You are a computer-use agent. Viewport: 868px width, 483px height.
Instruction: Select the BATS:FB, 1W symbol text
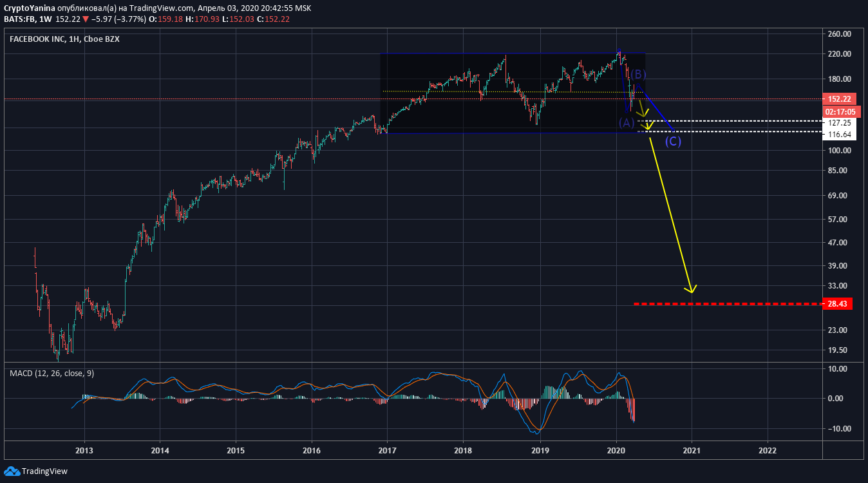28,19
